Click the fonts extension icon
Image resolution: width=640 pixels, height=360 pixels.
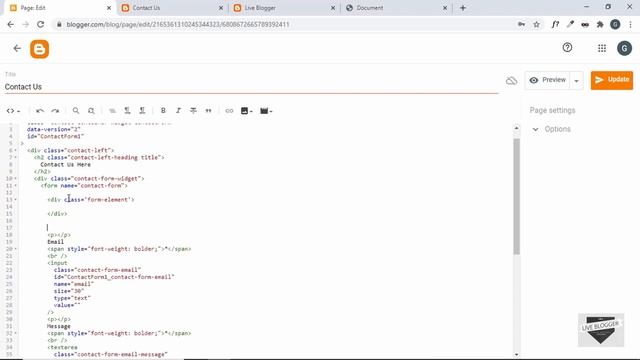point(555,24)
